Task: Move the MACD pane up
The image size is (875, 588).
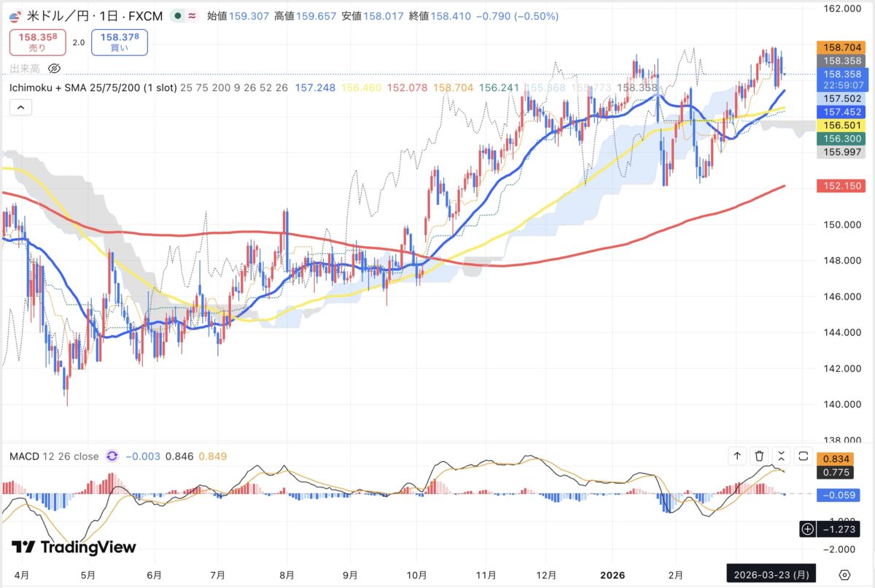Action: 737,456
